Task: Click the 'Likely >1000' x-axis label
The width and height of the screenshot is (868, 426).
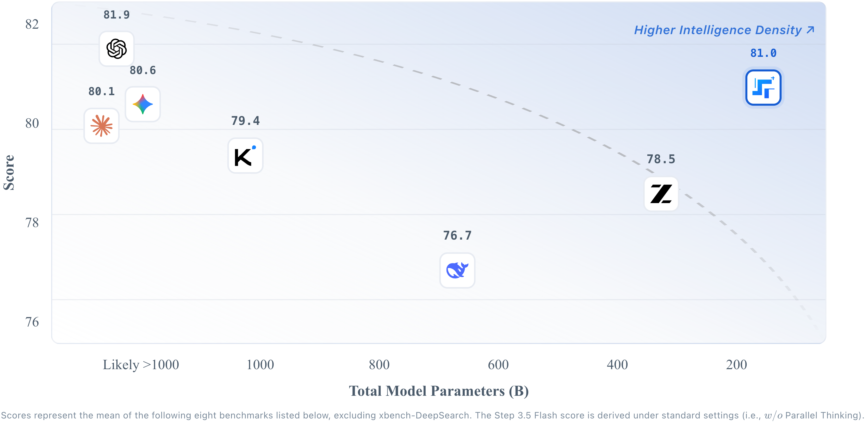Action: pos(141,365)
